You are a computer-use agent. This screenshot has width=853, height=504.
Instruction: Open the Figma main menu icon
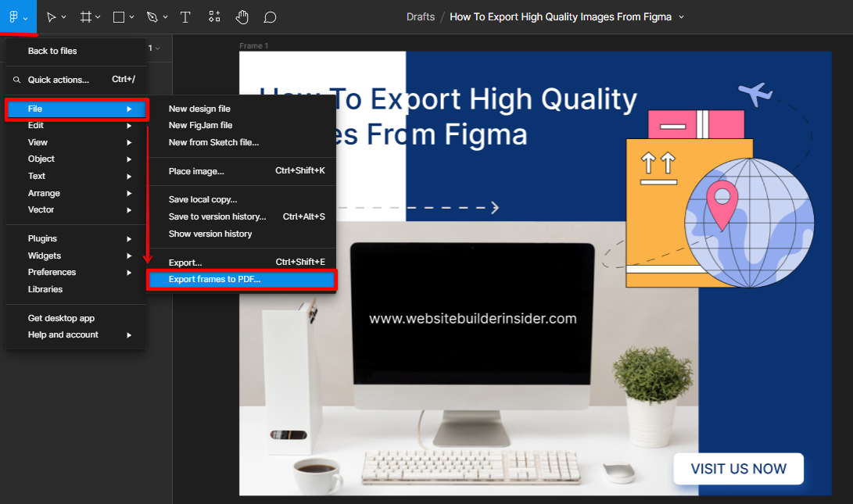click(14, 17)
